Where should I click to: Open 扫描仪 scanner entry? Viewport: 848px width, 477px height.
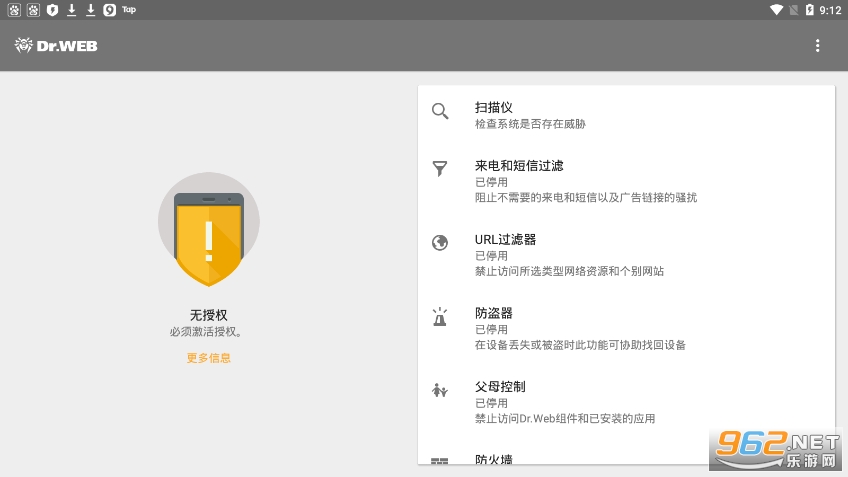[626, 115]
